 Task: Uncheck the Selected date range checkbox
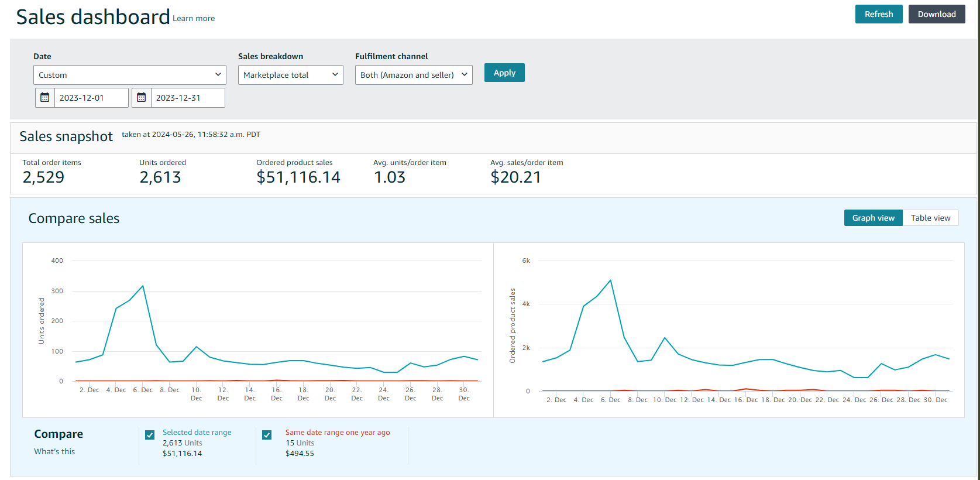tap(150, 435)
